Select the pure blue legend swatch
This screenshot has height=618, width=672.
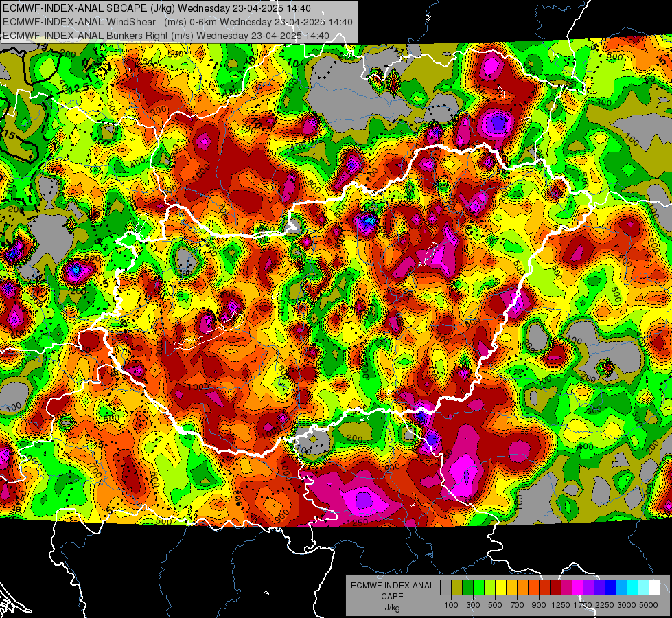(x=611, y=588)
